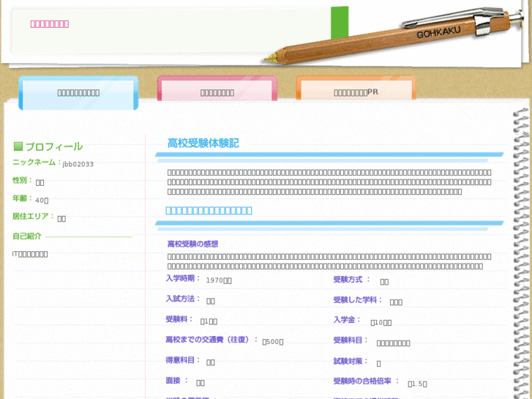Click the 高校までの交通費（往復） label
532x399 pixels.
tap(211, 340)
